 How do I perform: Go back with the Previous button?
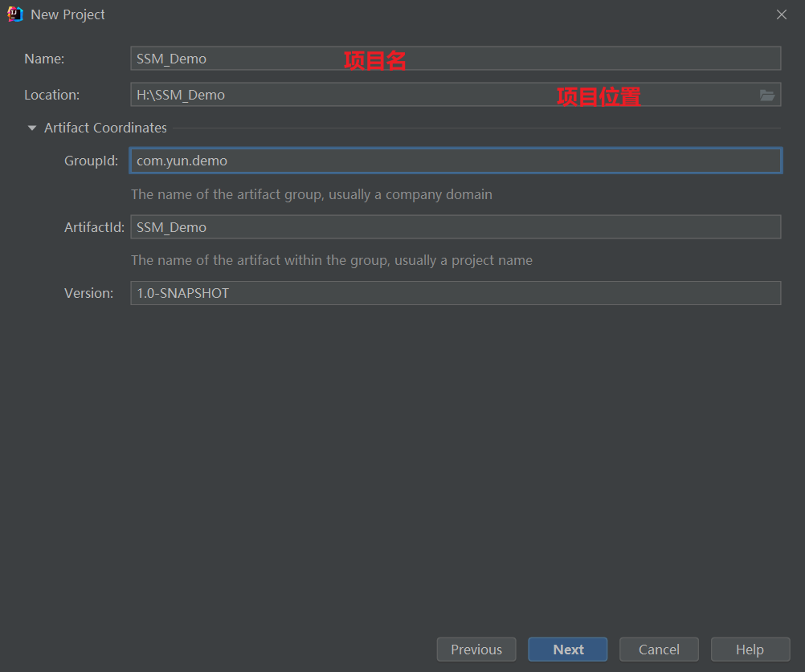click(x=476, y=650)
